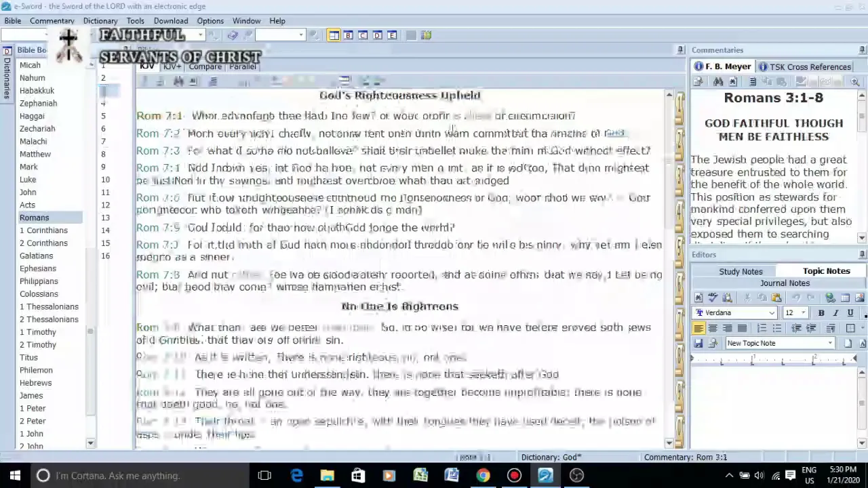The height and width of the screenshot is (488, 868).
Task: Create a new topic note page
Action: click(848, 343)
